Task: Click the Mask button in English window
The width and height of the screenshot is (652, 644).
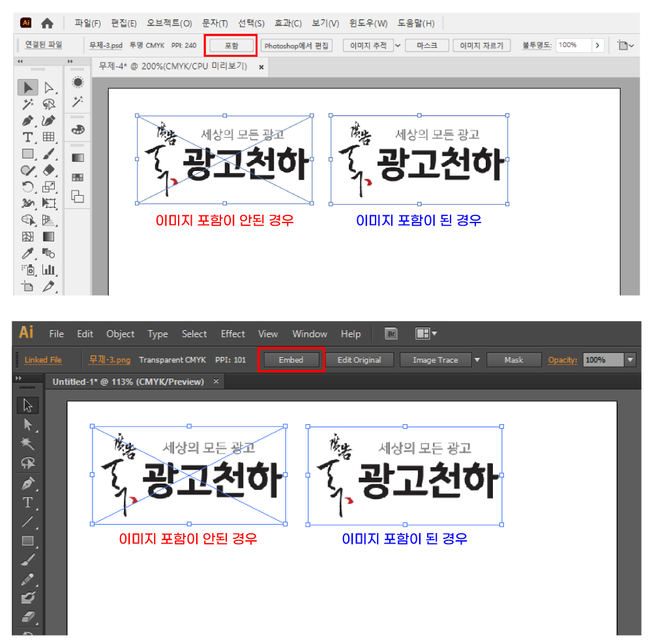Action: [514, 360]
